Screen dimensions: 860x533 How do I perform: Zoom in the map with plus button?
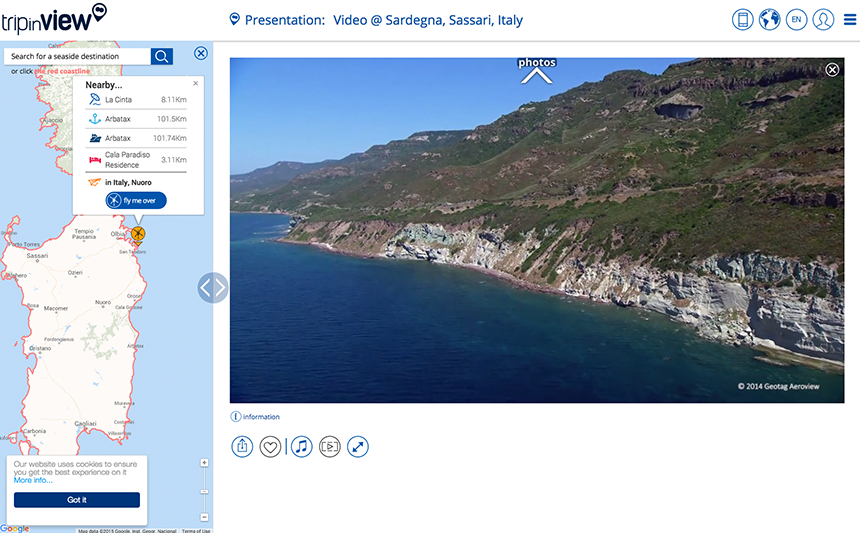[204, 463]
